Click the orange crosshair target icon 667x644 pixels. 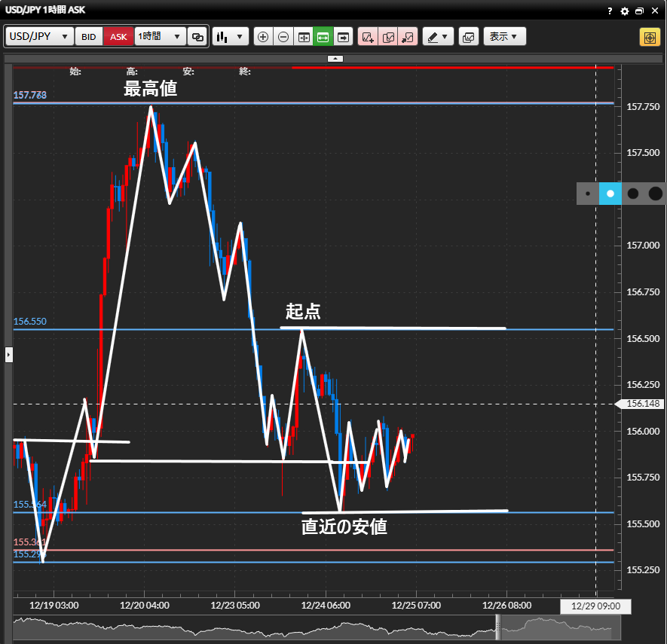649,37
